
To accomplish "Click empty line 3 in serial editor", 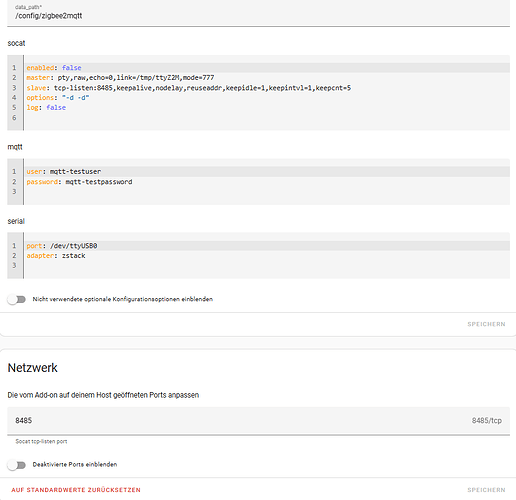I will (x=267, y=266).
